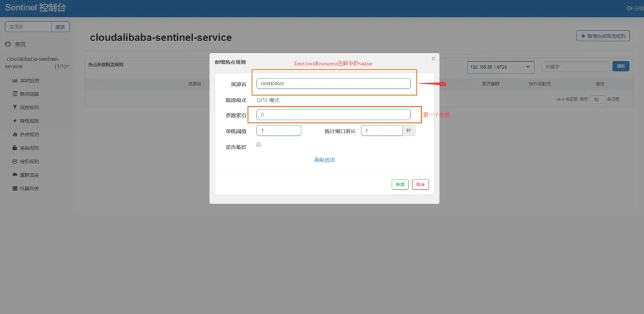Open 机器列表 machine list icon
This screenshot has height=314, width=644.
[x=15, y=189]
